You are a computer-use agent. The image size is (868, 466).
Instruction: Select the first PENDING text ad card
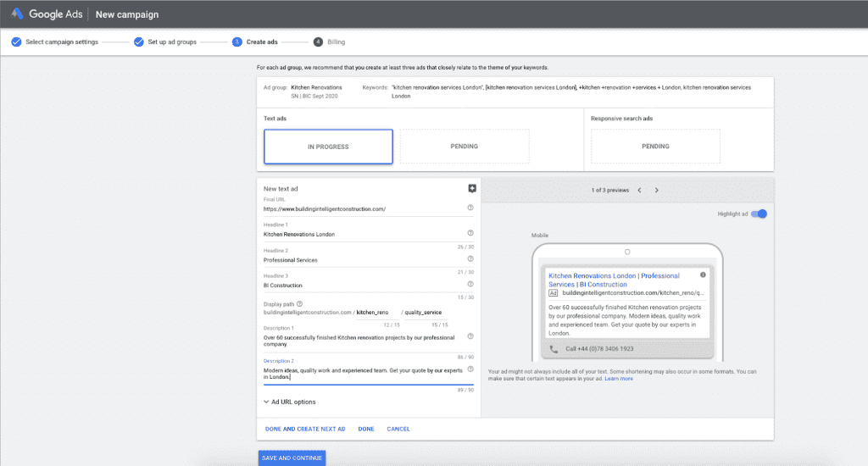tap(464, 146)
